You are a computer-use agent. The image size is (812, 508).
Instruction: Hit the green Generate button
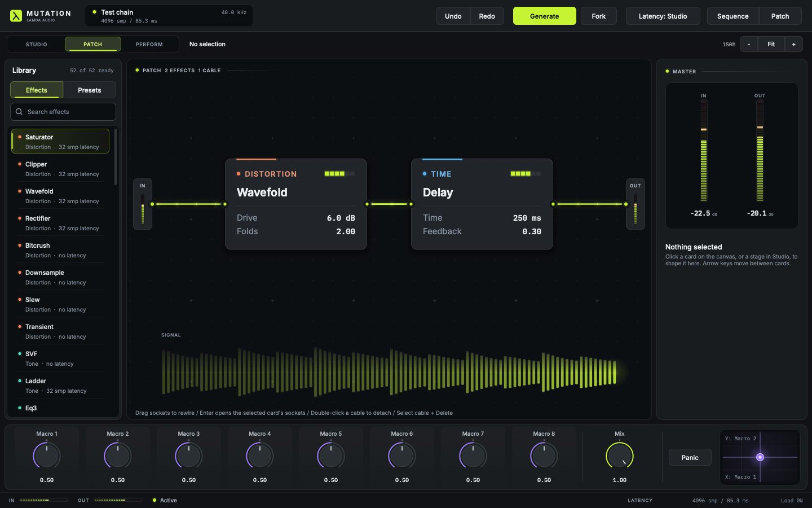[545, 16]
